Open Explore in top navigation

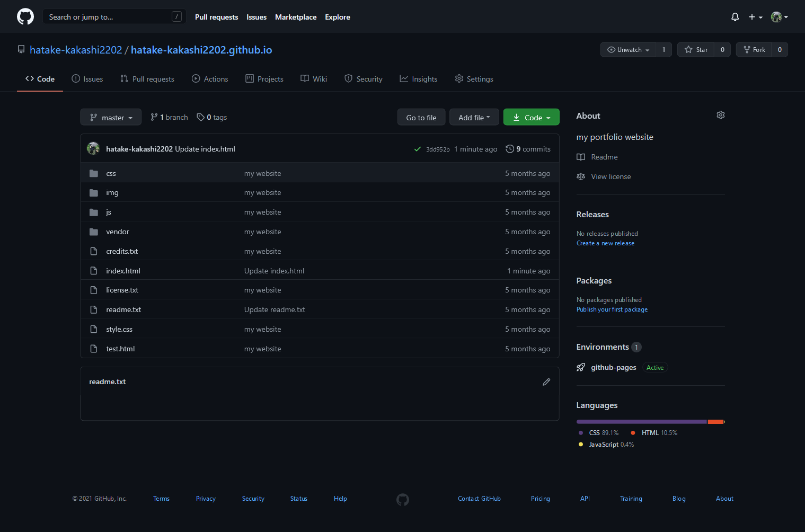click(338, 17)
